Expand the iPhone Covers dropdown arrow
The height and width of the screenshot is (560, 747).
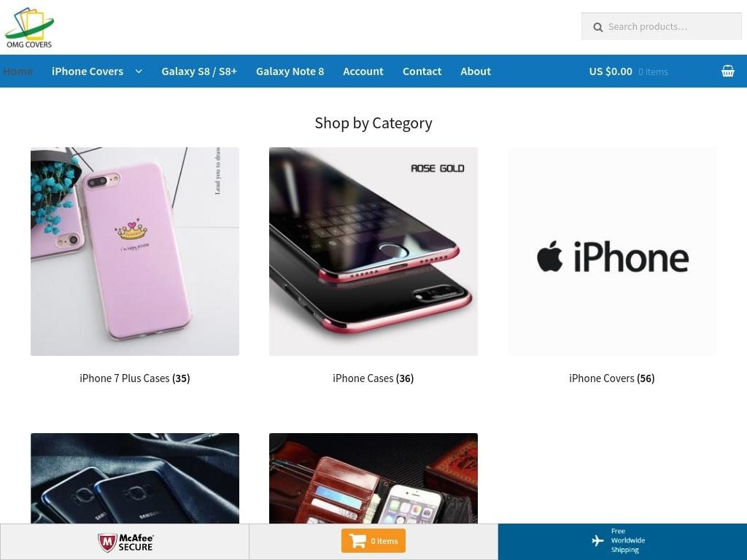[139, 71]
